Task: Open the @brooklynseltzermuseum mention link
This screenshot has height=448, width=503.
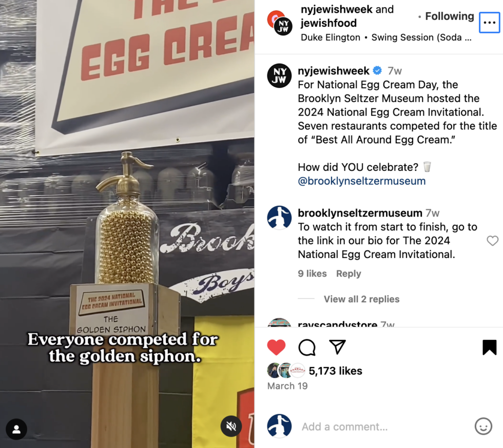Action: tap(361, 181)
